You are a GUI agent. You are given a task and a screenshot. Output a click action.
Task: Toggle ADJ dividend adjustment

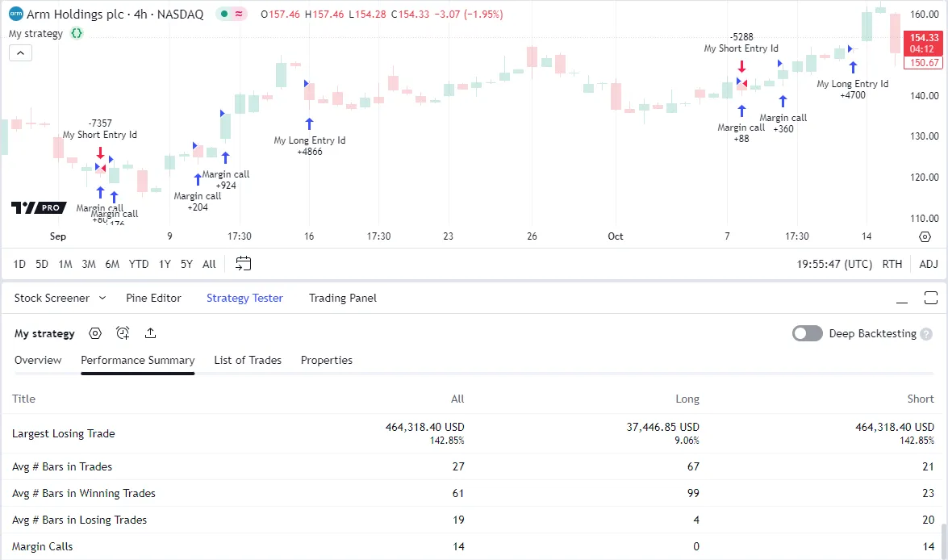point(929,264)
